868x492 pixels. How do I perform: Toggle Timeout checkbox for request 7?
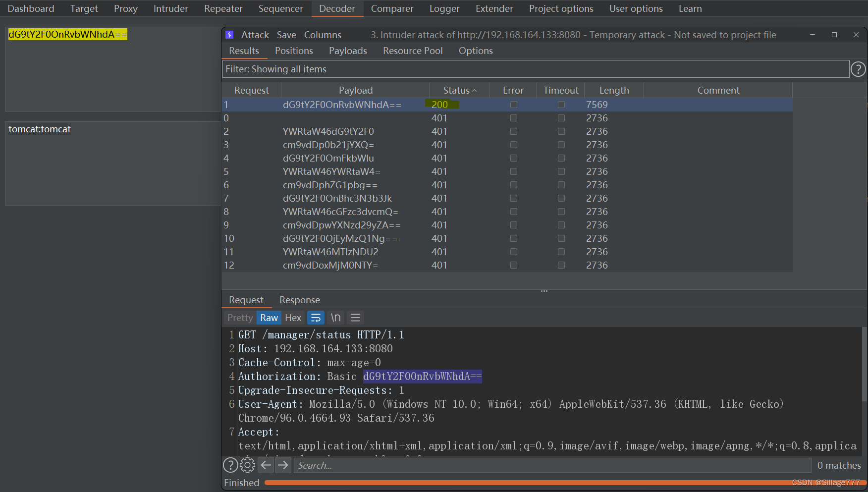pos(561,198)
